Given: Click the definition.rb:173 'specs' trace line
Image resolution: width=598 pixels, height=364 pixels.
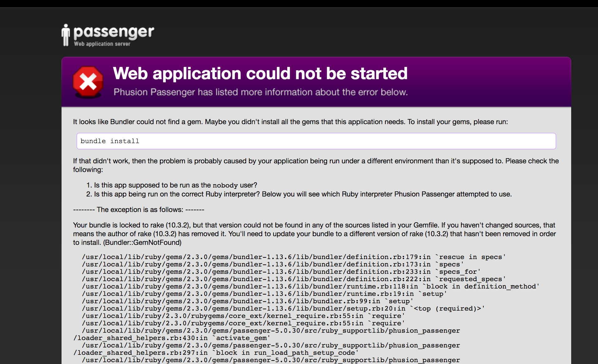Looking at the screenshot, I should coord(273,264).
